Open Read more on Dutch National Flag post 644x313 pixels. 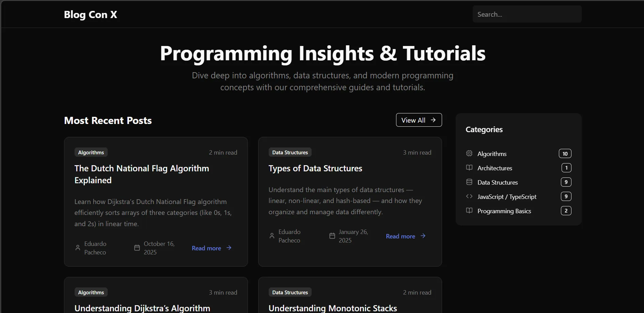coord(211,248)
